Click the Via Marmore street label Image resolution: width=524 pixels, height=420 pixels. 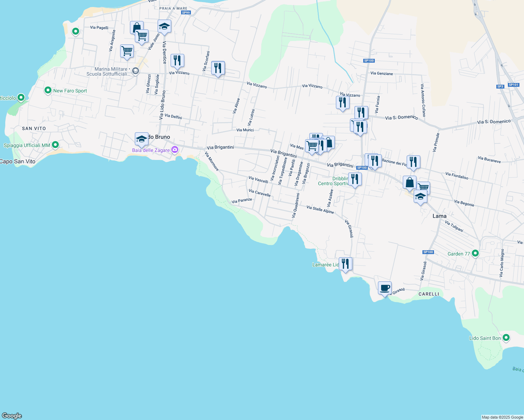coord(212,161)
